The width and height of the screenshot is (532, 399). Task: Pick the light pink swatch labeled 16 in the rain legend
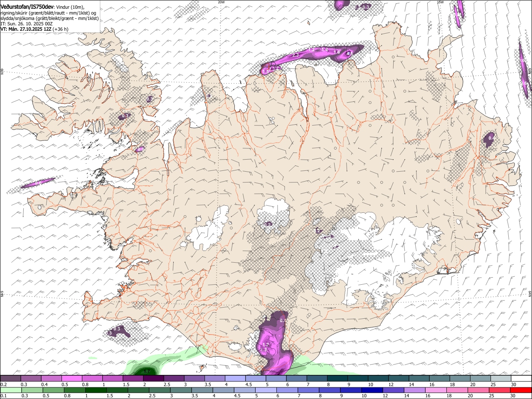pos(436,390)
